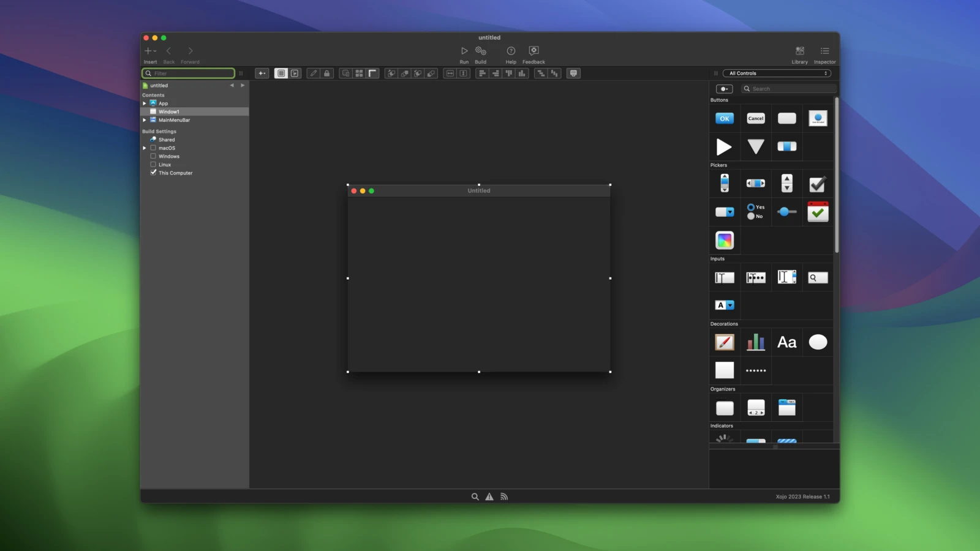Select the color picker control in Library
This screenshot has width=980, height=551.
[x=725, y=241]
